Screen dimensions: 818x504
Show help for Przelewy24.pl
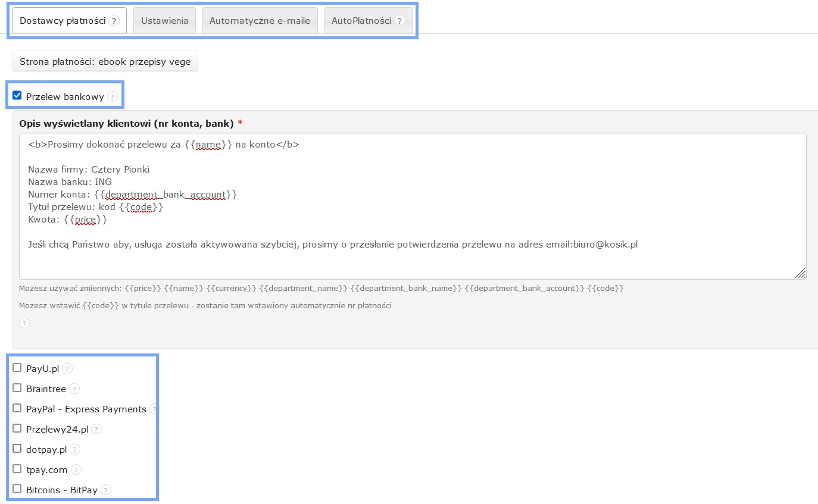96,430
